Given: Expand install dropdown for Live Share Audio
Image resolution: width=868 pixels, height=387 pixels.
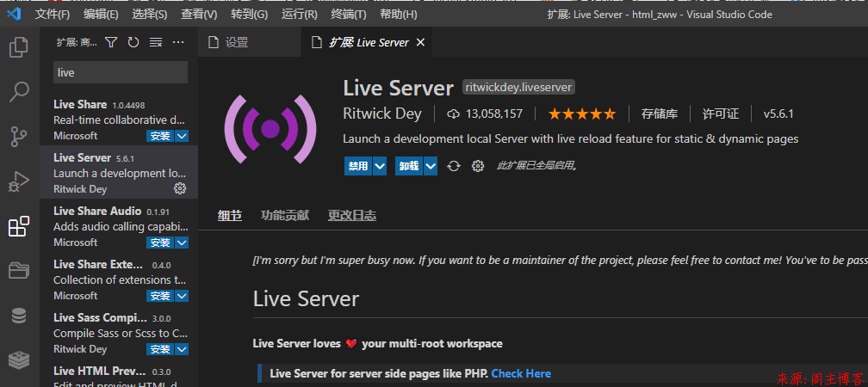Looking at the screenshot, I should (183, 243).
